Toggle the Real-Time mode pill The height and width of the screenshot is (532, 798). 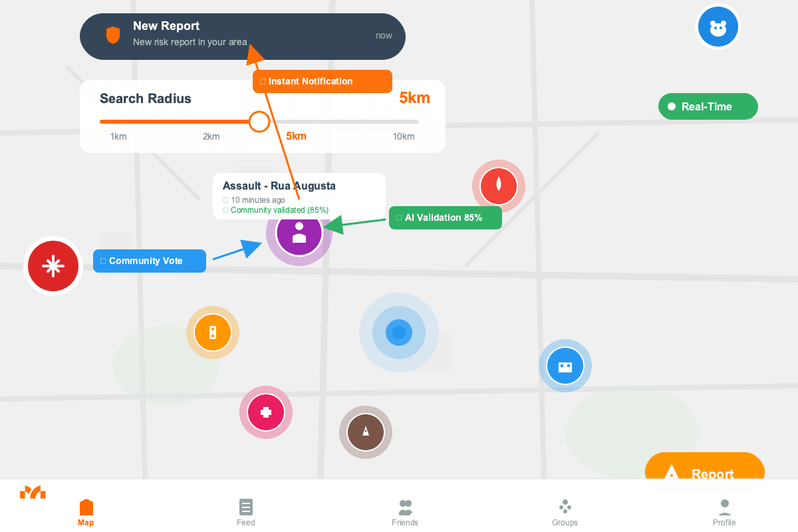pyautogui.click(x=708, y=106)
